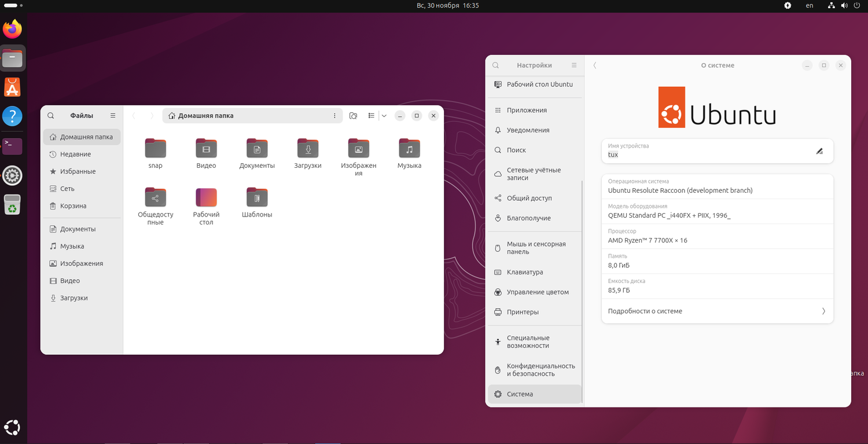Open the Музыка folder icon in the grid
This screenshot has height=444, width=868.
point(410,148)
